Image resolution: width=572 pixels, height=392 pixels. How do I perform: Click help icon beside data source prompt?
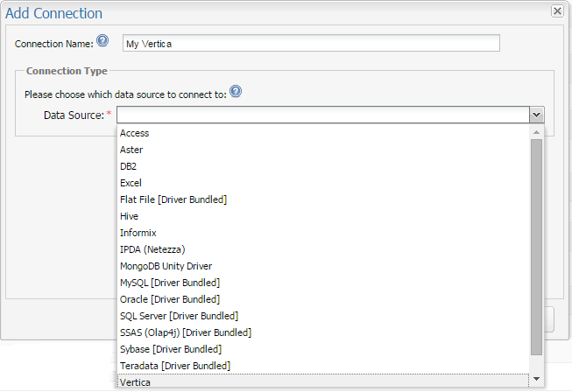[x=236, y=93]
